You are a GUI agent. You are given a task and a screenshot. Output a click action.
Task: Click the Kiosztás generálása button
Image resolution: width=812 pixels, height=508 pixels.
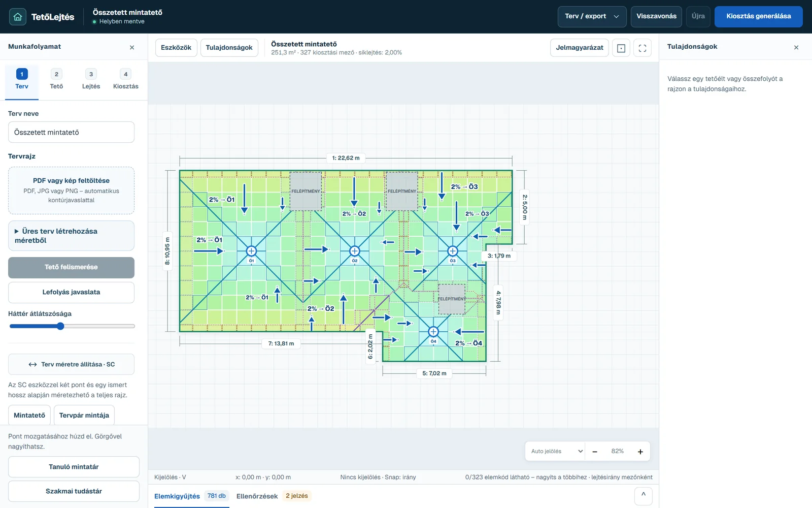point(759,16)
